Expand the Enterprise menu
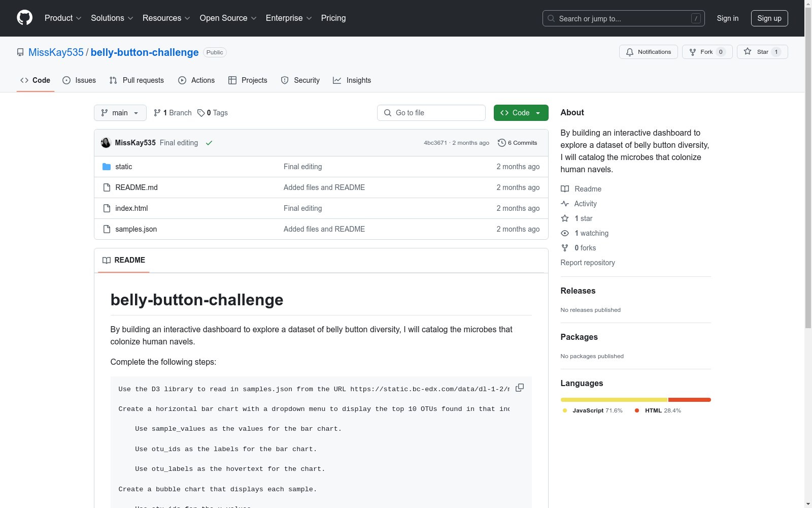Screen dimensions: 812x508 288,18
